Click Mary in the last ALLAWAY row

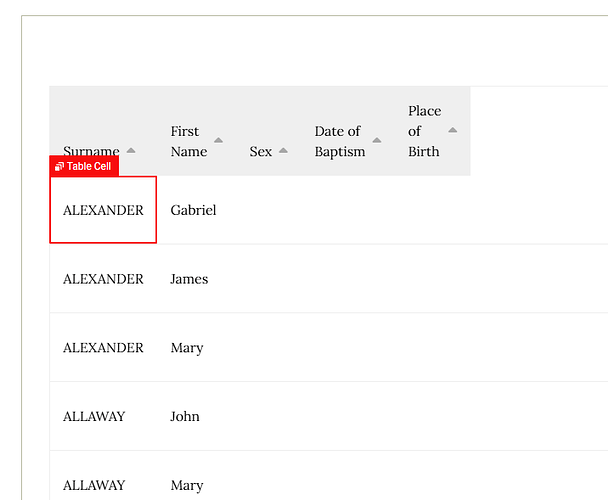[x=187, y=485]
